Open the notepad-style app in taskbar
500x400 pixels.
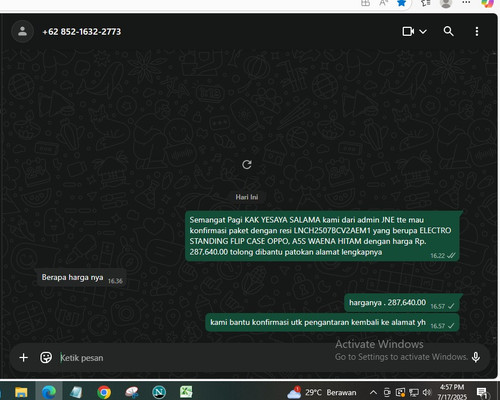point(76,392)
